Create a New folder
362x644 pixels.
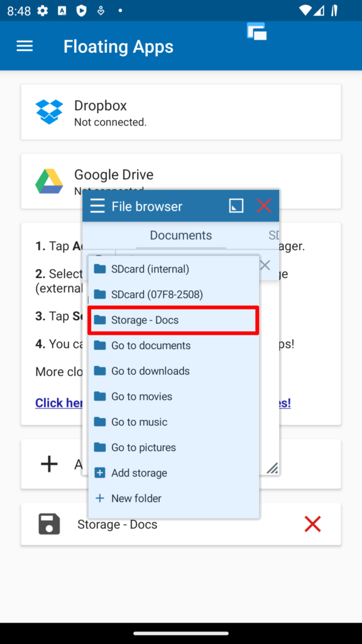pyautogui.click(x=135, y=498)
